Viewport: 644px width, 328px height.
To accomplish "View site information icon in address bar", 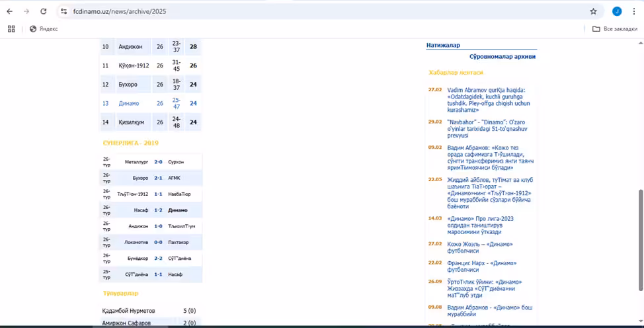I will (63, 11).
